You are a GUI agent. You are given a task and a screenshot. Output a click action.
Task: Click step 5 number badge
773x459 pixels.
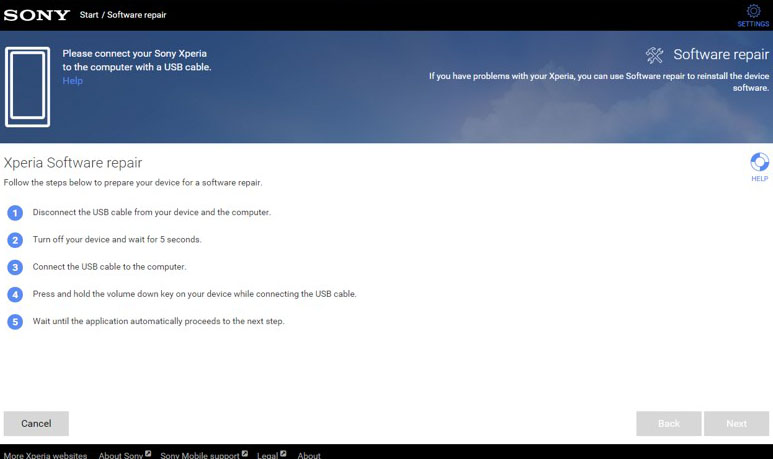pos(15,321)
